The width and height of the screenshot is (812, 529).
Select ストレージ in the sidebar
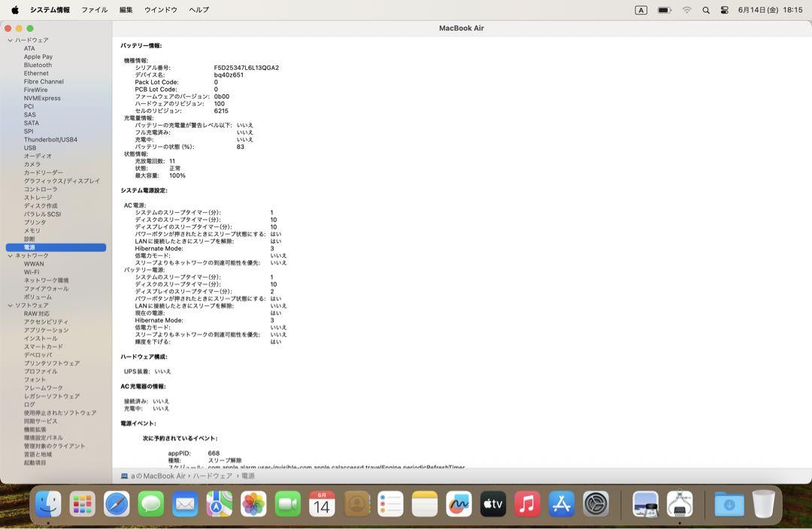[38, 197]
